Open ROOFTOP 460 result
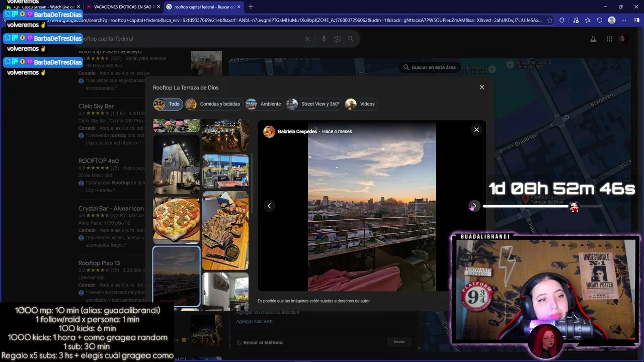Viewport: 644px width, 362px height. click(x=99, y=161)
